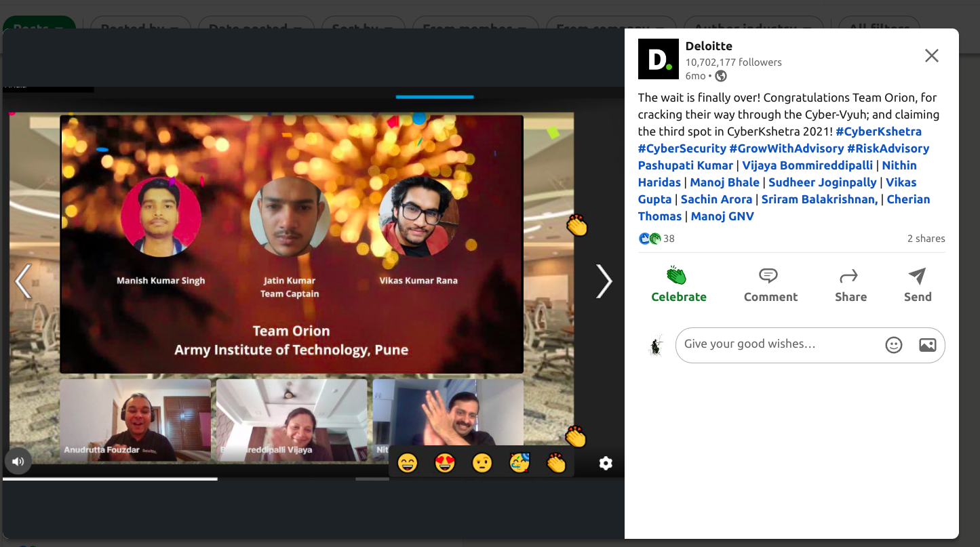Click the Share arrow button
The height and width of the screenshot is (547, 980).
click(x=850, y=285)
